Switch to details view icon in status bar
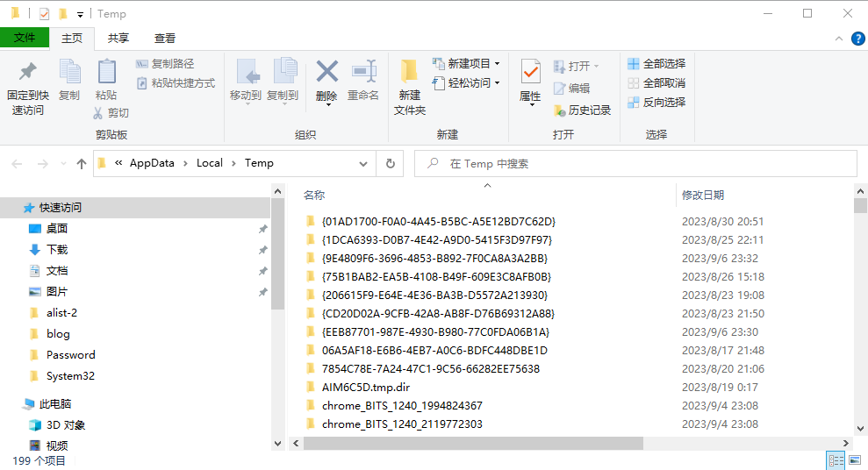This screenshot has width=868, height=470. [836, 460]
